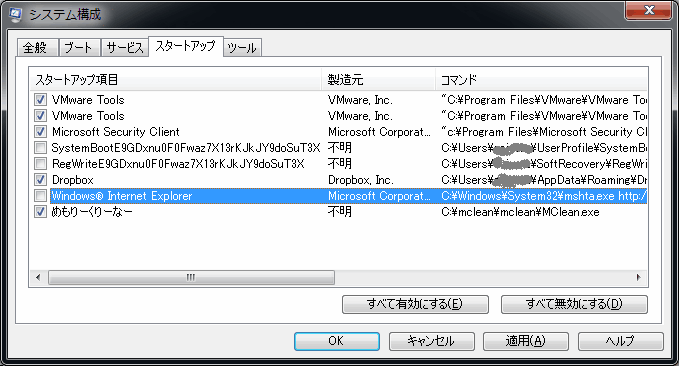The image size is (679, 366).
Task: Click 不明 manufacturer in めもりーくりーなー row
Action: point(340,212)
